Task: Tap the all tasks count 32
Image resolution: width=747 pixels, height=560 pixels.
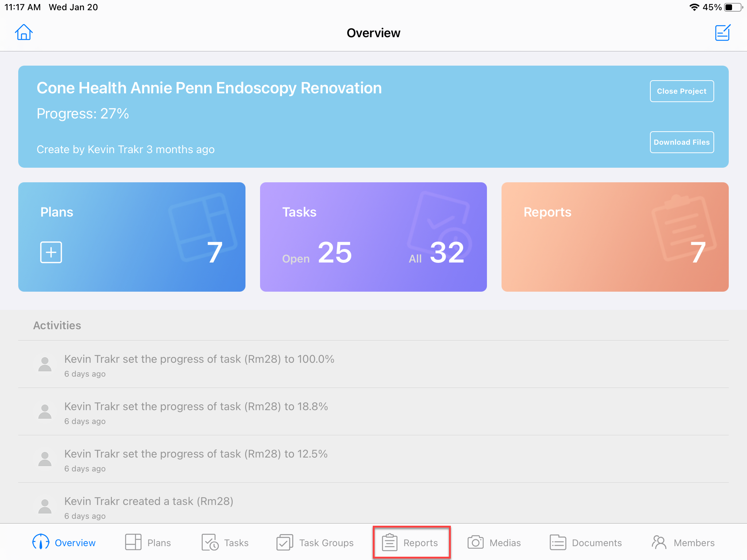Action: tap(447, 252)
